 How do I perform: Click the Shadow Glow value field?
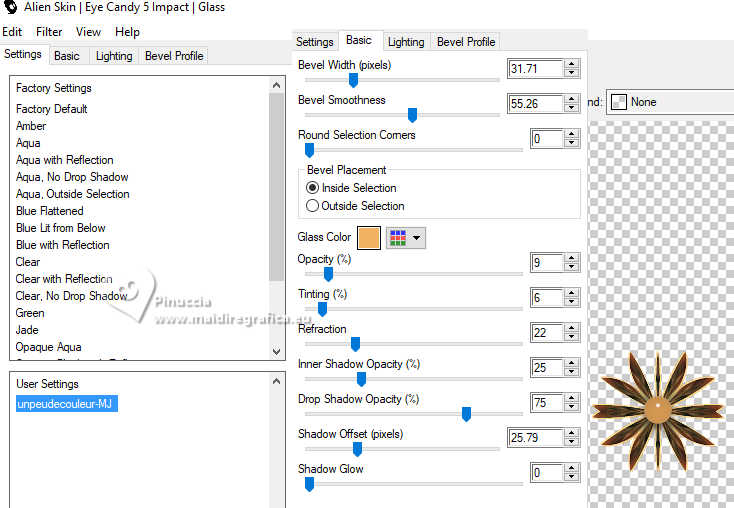click(x=547, y=472)
